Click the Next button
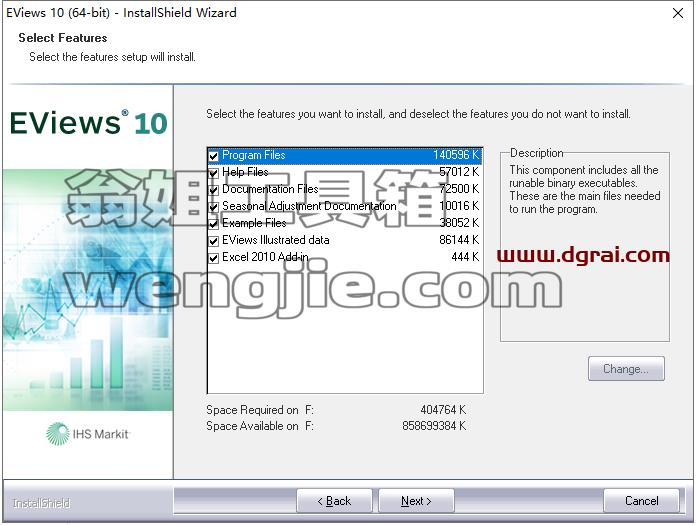This screenshot has width=696, height=525. [x=416, y=501]
